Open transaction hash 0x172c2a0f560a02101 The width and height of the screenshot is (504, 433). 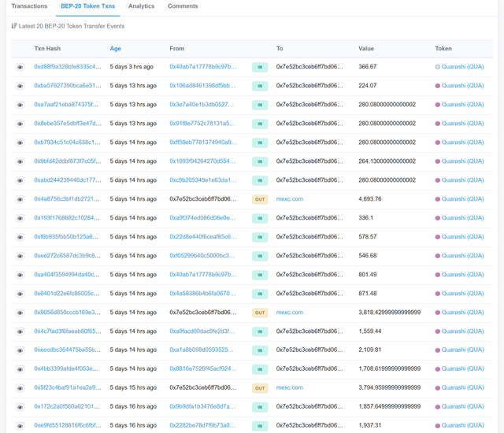(x=67, y=406)
